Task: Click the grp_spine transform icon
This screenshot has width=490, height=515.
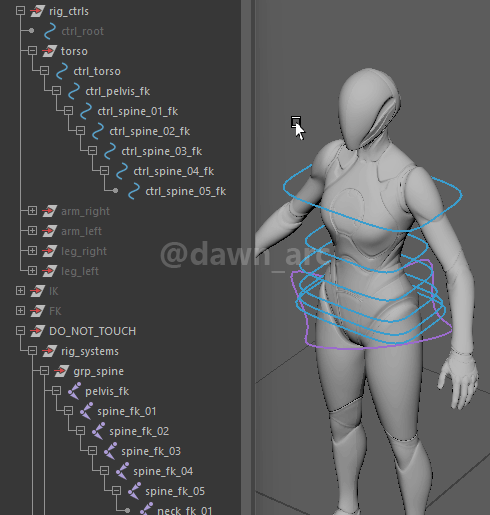Action: (61, 371)
